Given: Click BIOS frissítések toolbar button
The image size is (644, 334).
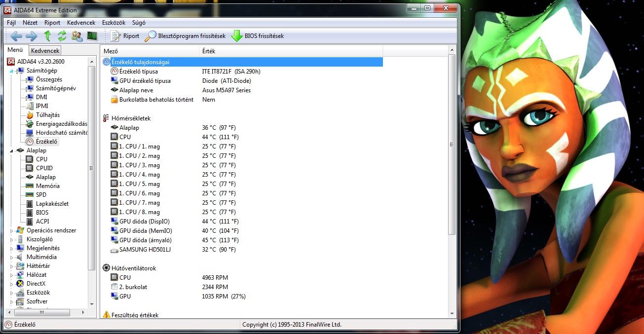Looking at the screenshot, I should click(258, 36).
